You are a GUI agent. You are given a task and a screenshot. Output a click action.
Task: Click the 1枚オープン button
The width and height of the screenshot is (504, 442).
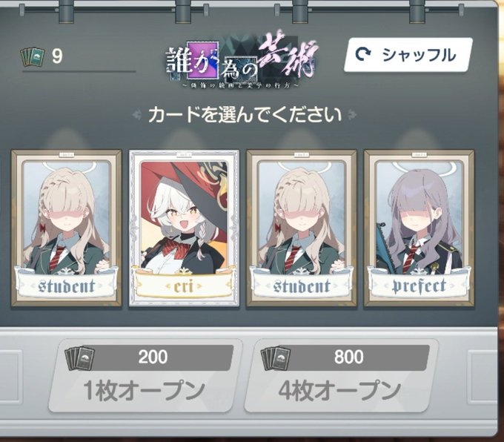[x=145, y=375]
